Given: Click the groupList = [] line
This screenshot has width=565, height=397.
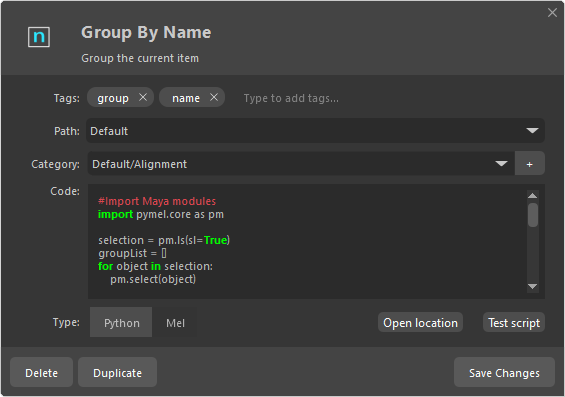Looking at the screenshot, I should pyautogui.click(x=132, y=253).
